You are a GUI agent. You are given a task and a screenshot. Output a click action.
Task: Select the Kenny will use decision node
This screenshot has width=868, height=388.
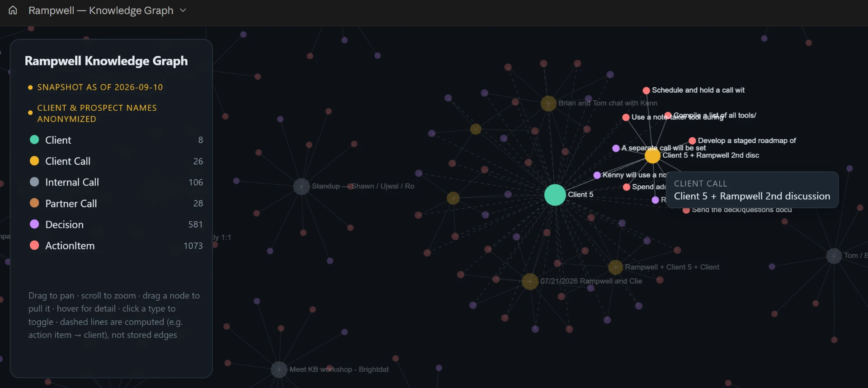click(597, 175)
